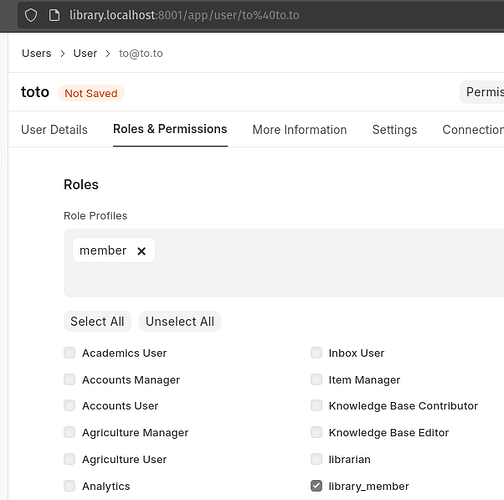Enable the Accounts Manager checkbox
This screenshot has width=504, height=500.
click(69, 379)
